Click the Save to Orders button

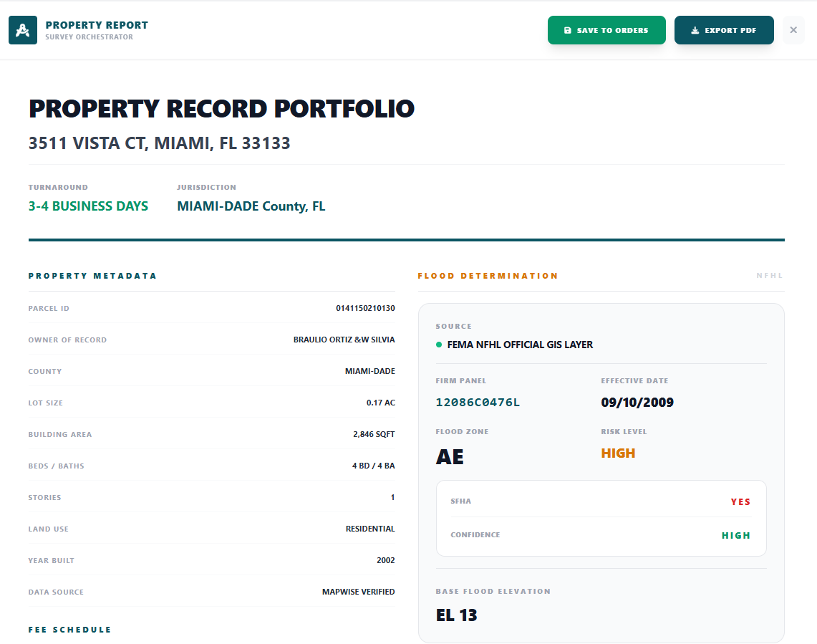pyautogui.click(x=606, y=29)
